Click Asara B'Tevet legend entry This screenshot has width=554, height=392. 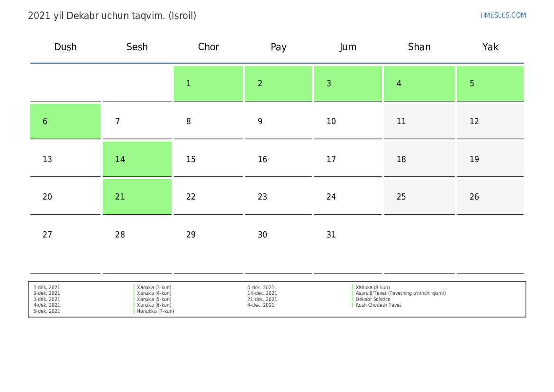[x=400, y=293]
